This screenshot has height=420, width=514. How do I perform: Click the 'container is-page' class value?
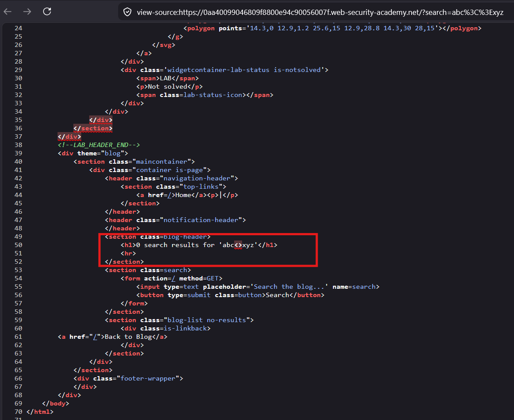coord(170,170)
